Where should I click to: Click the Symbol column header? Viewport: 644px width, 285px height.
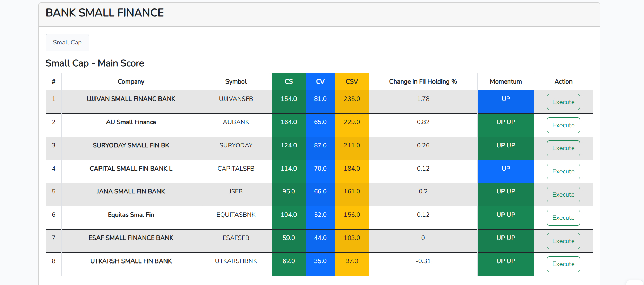pos(236,81)
